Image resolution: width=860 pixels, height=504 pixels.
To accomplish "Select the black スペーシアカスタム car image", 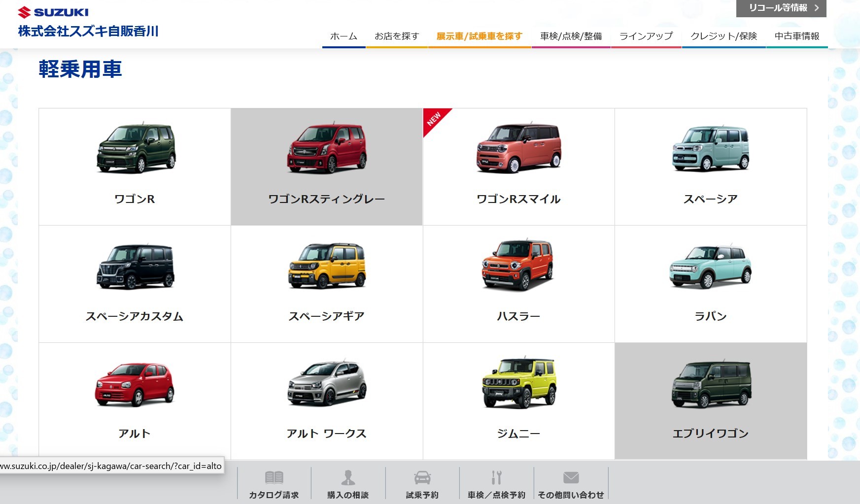I will (x=136, y=266).
